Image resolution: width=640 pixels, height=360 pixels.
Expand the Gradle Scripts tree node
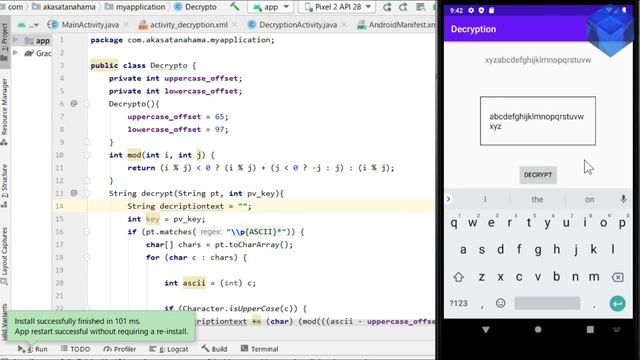16,53
